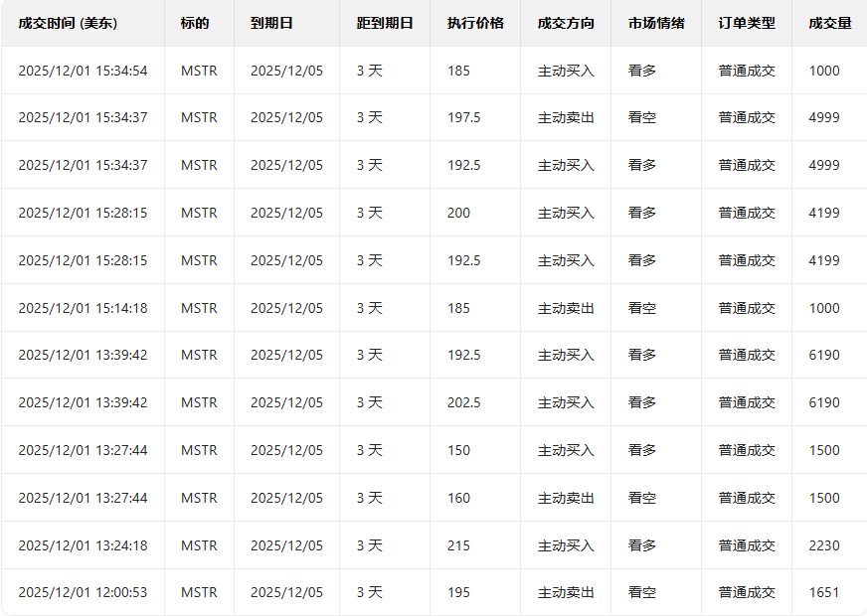Sort by the 成交量 column header
The height and width of the screenshot is (616, 867).
click(x=830, y=23)
